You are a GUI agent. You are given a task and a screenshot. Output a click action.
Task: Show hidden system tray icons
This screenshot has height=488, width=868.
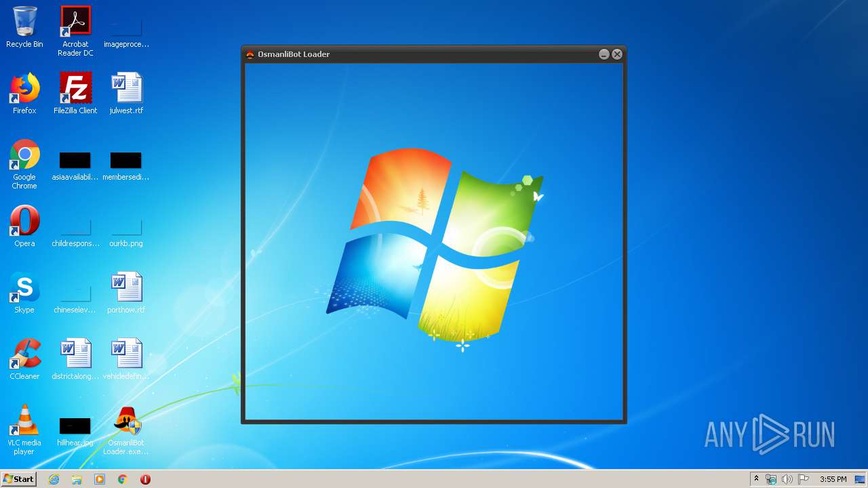tap(756, 479)
